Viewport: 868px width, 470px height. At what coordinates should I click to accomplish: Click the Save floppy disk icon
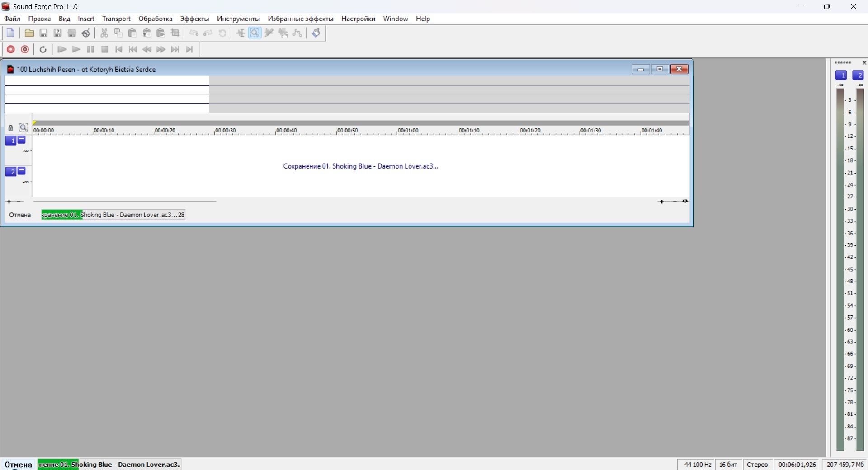(43, 33)
